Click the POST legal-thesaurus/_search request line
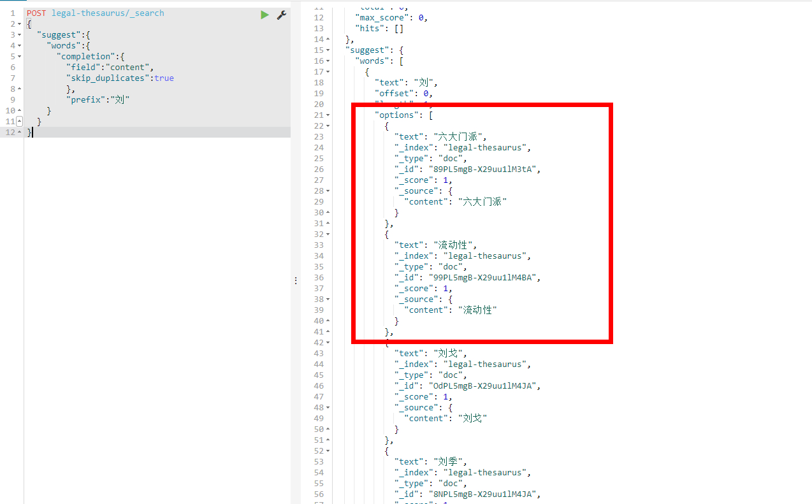The width and height of the screenshot is (812, 504). pyautogui.click(x=96, y=13)
